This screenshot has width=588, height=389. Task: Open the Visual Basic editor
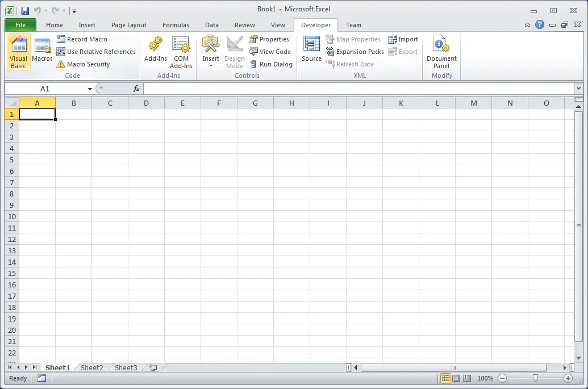pos(18,52)
